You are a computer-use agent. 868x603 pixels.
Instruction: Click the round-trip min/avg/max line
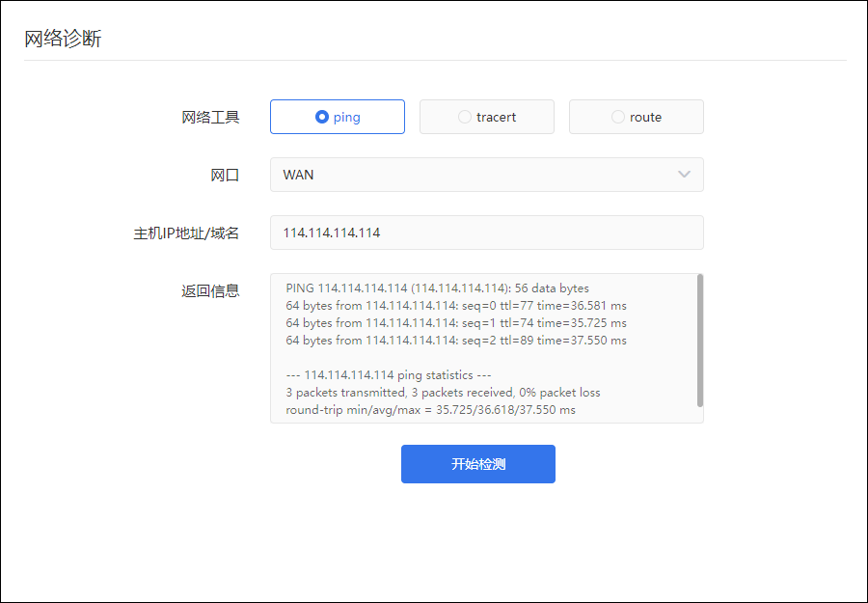pos(431,410)
